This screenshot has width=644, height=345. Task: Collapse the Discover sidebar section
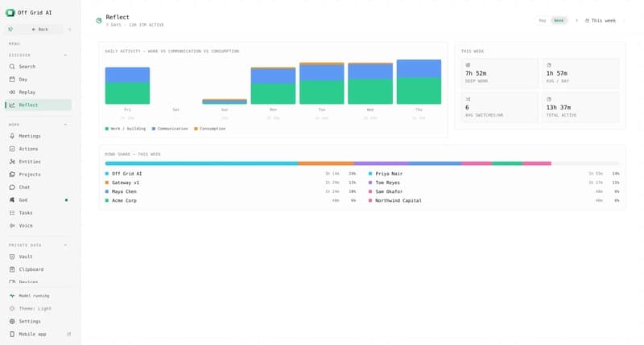pyautogui.click(x=66, y=55)
